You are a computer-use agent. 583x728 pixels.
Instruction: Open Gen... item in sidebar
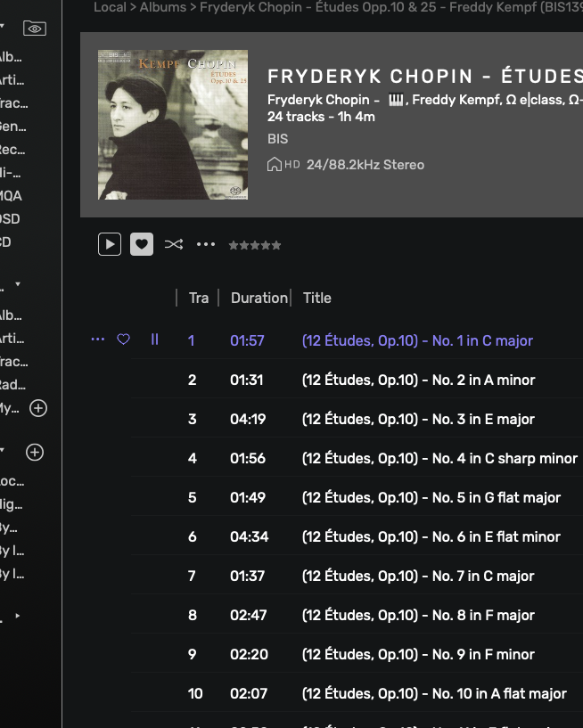click(x=13, y=127)
